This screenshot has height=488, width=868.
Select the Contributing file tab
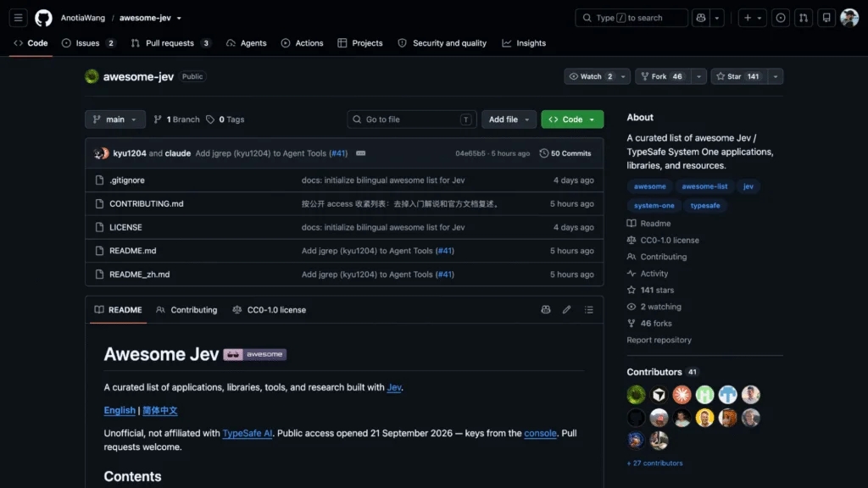click(187, 310)
